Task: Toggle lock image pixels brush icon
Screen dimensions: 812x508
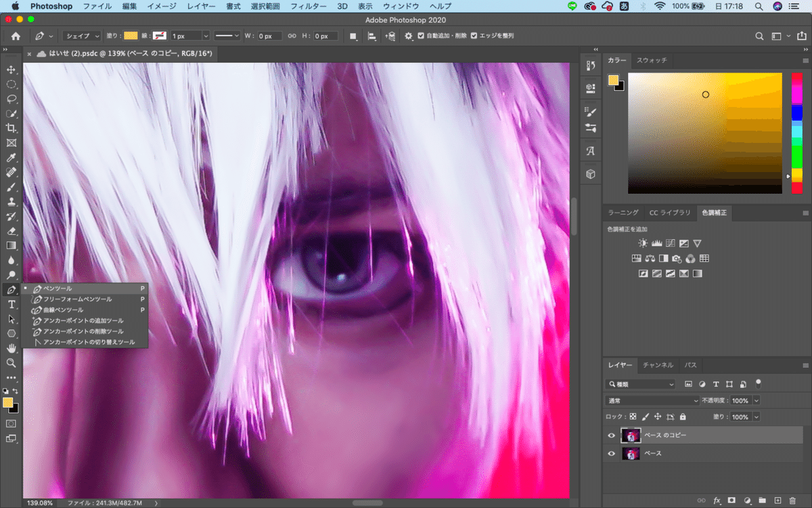Action: (x=646, y=417)
